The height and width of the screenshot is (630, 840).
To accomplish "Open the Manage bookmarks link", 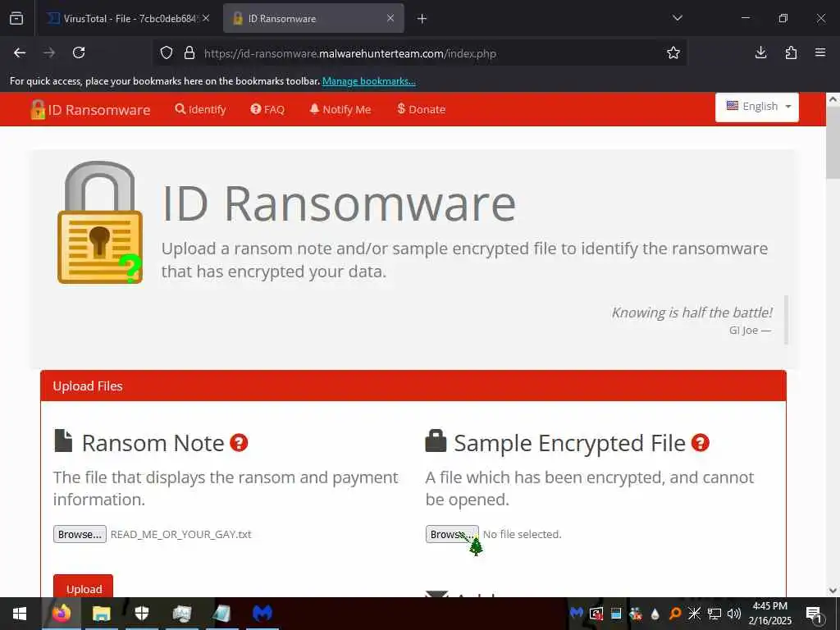I will [x=368, y=81].
